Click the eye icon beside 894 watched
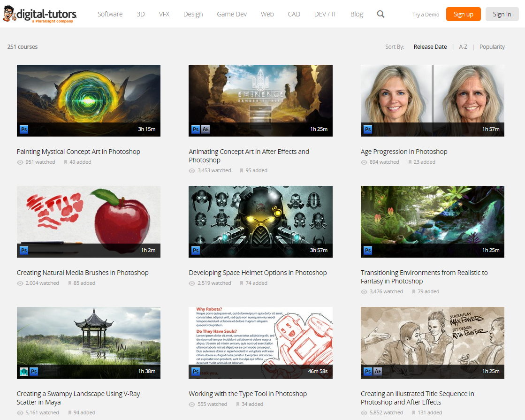Image resolution: width=525 pixels, height=420 pixels. 364,162
